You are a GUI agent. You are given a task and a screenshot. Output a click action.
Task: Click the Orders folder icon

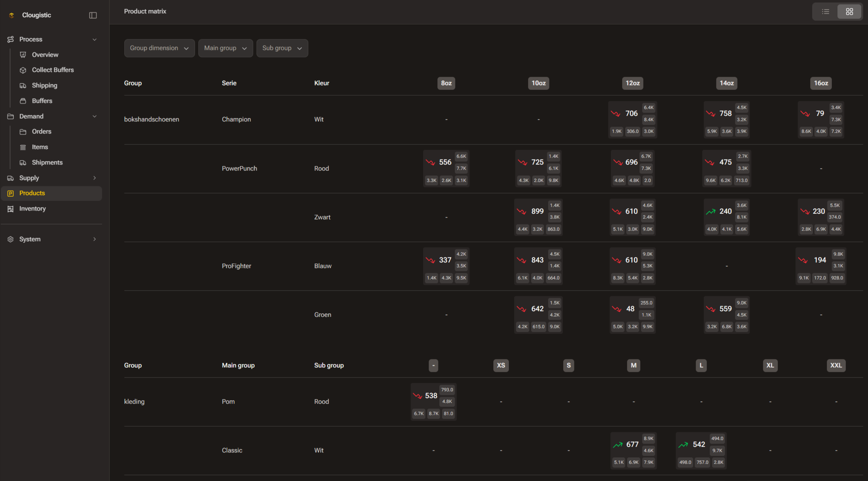pyautogui.click(x=23, y=131)
